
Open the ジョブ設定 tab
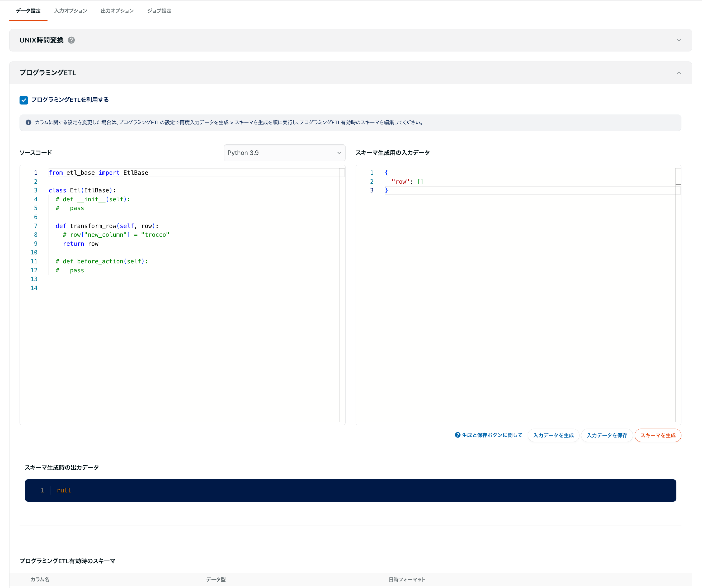point(159,11)
